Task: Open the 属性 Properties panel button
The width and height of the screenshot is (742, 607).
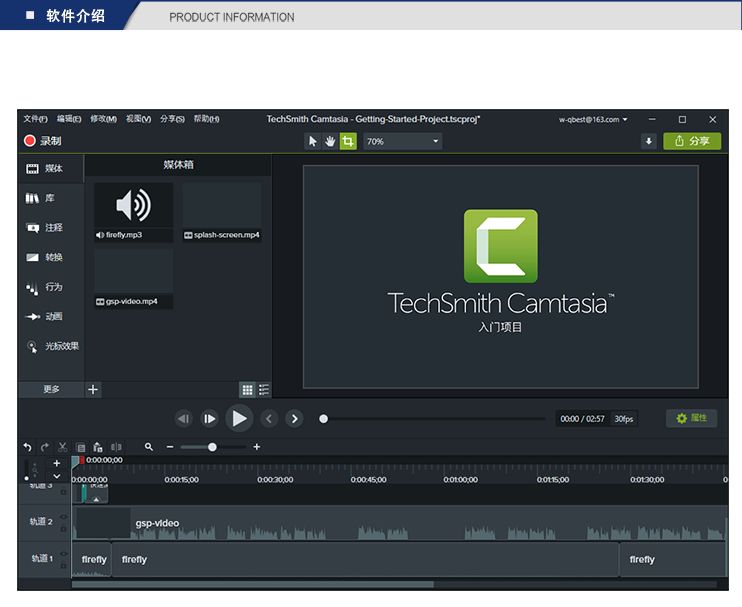Action: tap(691, 418)
